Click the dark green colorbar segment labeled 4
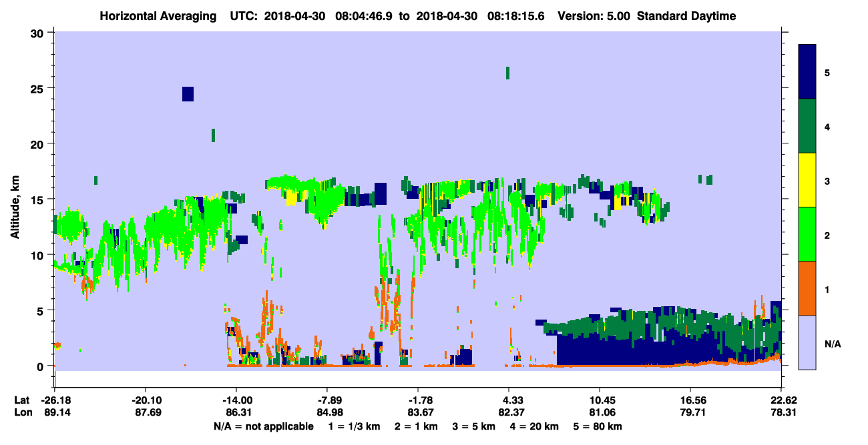The image size is (868, 445). click(807, 126)
